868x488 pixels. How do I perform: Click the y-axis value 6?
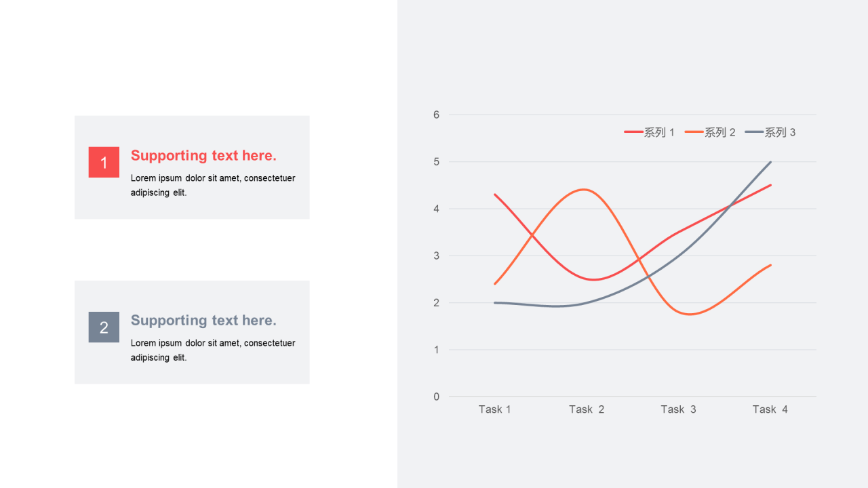(x=437, y=115)
